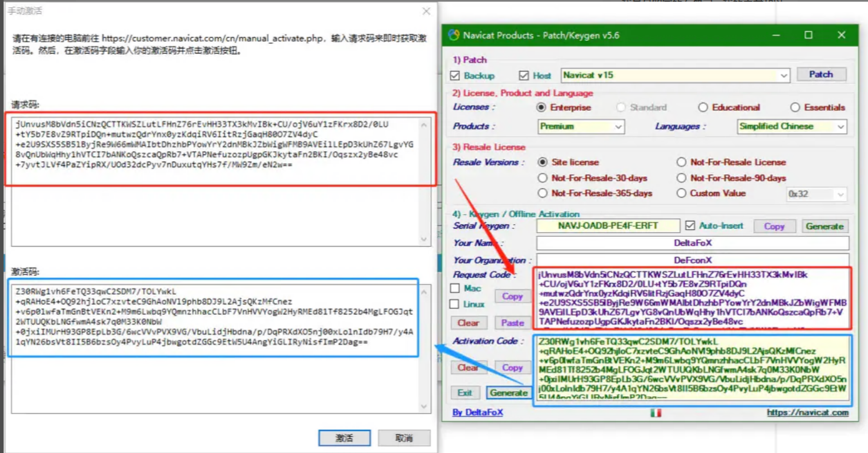Click the Serial Keygen field NAVJ-OADB-PE4F-ERFT
Screen dimensions: 868x453
[608, 226]
